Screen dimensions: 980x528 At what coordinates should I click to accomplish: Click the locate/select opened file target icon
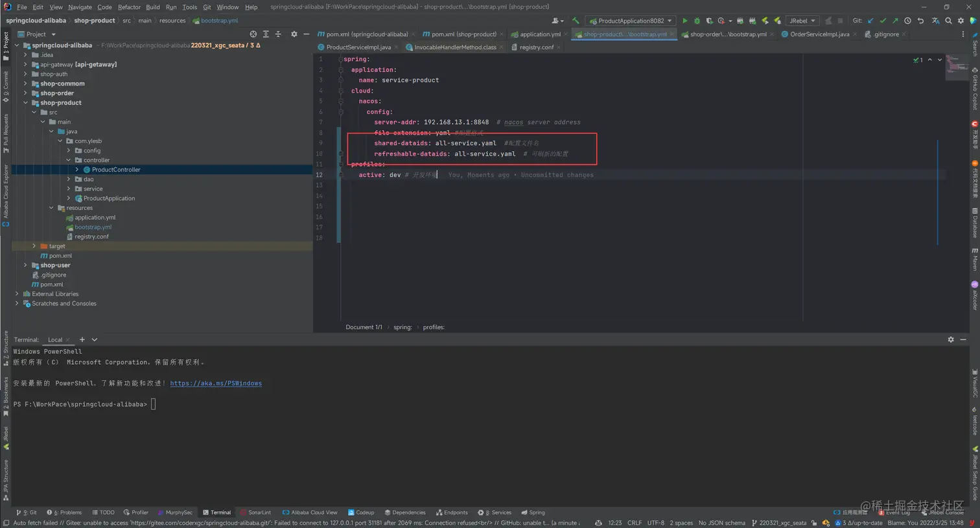tap(253, 34)
